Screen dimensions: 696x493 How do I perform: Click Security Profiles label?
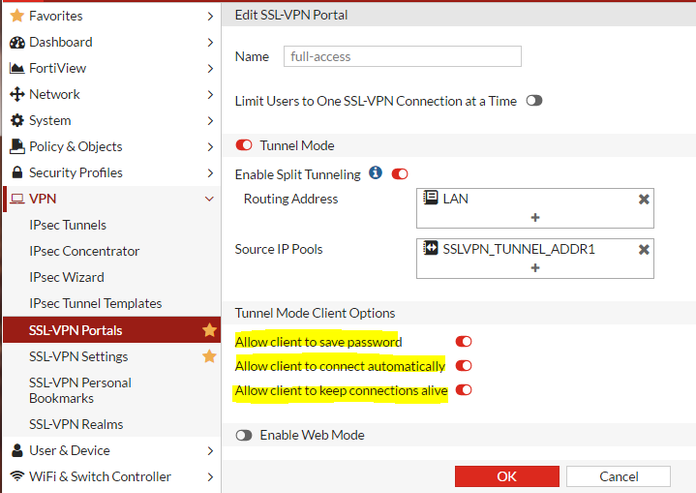click(x=76, y=173)
